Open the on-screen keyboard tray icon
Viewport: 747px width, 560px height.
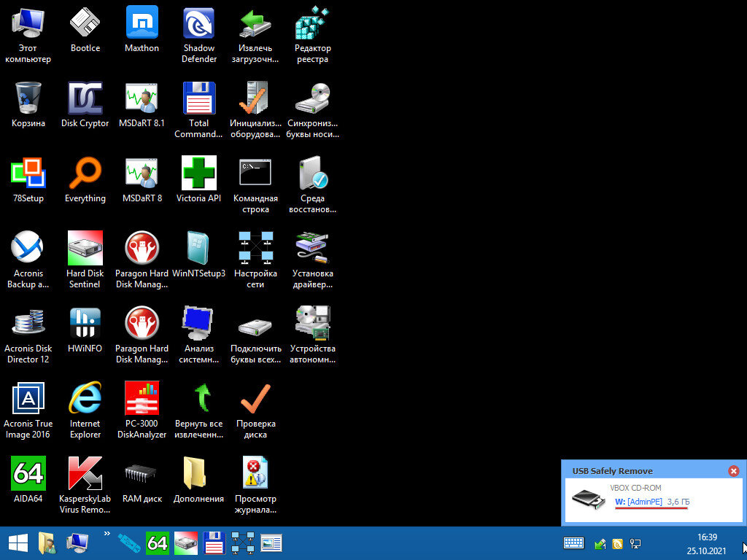click(x=574, y=542)
